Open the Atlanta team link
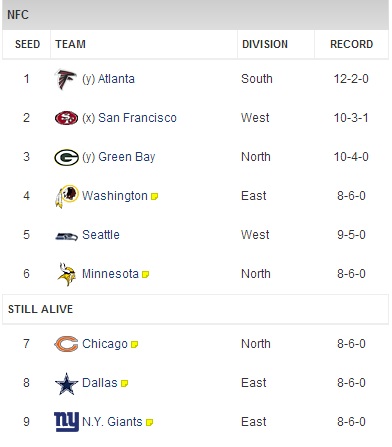392x447 pixels. point(116,79)
